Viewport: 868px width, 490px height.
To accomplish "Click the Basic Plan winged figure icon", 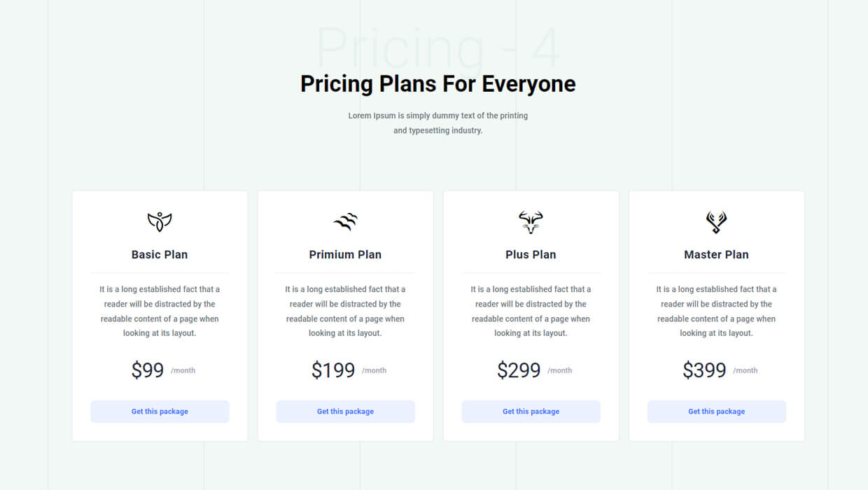I will pos(160,222).
